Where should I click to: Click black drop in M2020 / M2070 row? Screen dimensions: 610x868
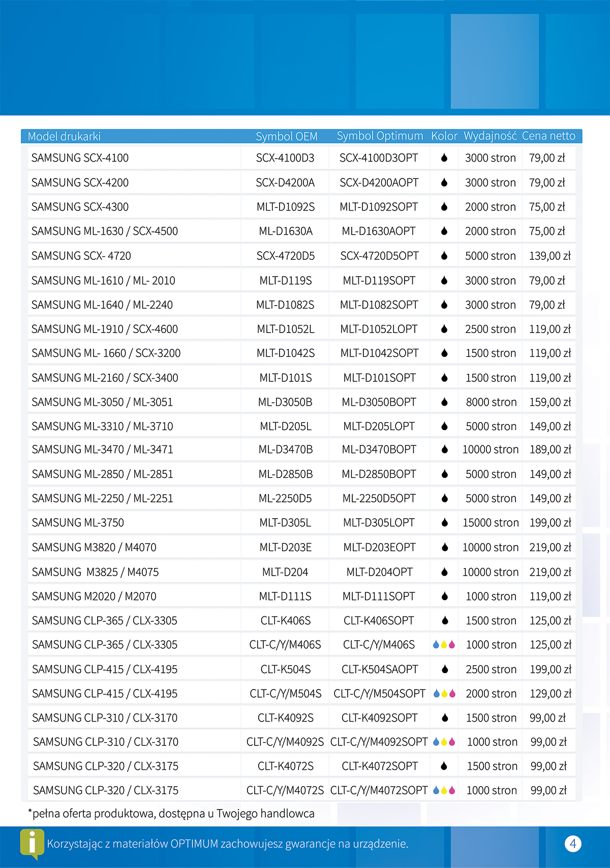(x=445, y=596)
